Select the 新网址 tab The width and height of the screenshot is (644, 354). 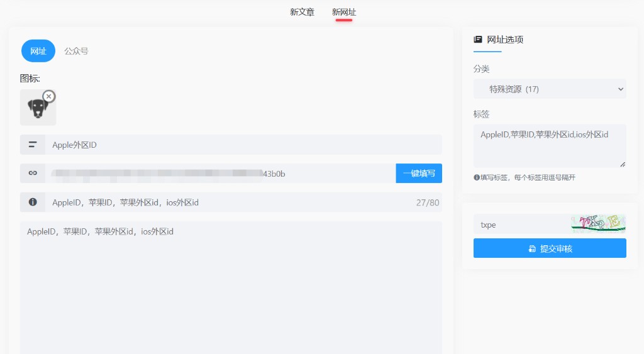click(x=344, y=13)
